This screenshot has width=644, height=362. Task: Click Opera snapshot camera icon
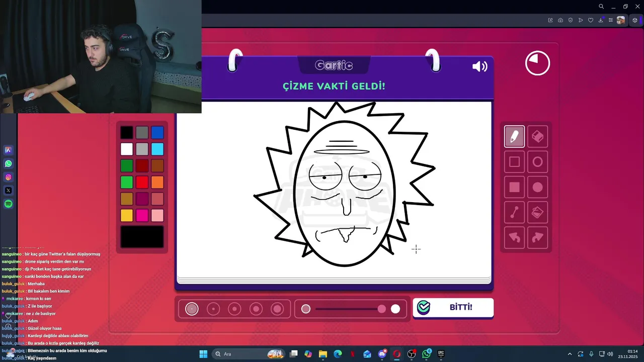(560, 20)
